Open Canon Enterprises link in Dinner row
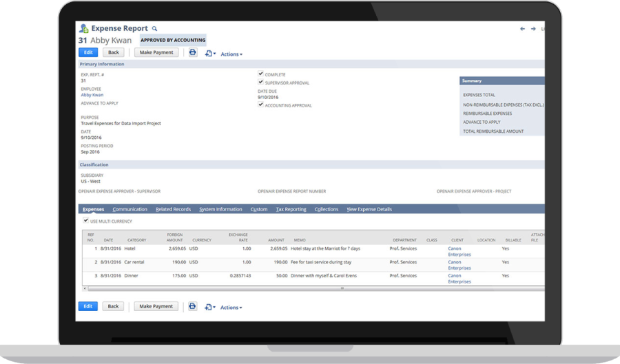This screenshot has height=364, width=620. [459, 279]
